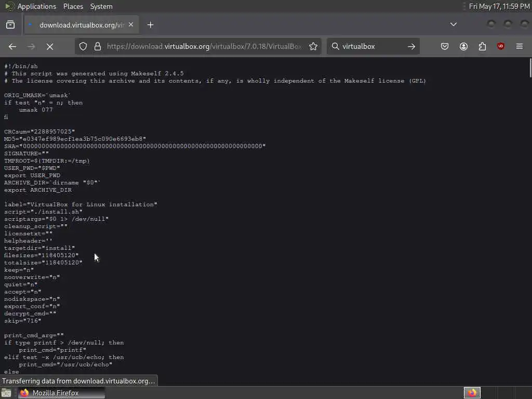
Task: Click the TMPROOT line
Action: tap(47, 161)
